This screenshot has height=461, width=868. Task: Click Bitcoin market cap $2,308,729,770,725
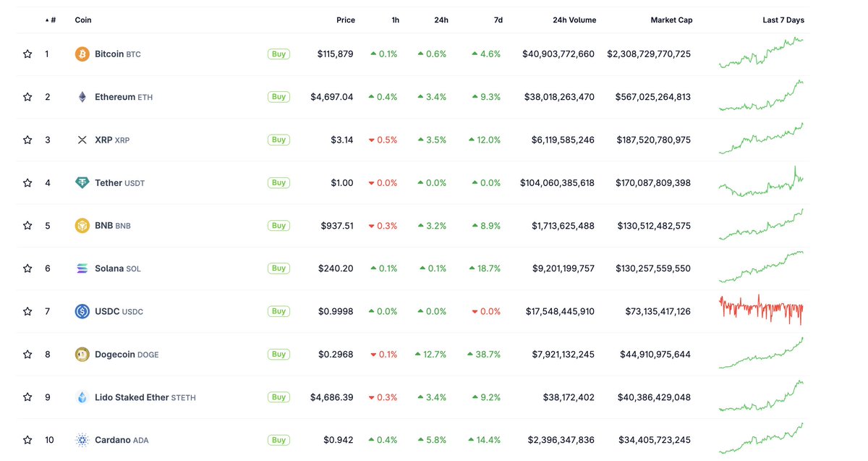point(649,54)
